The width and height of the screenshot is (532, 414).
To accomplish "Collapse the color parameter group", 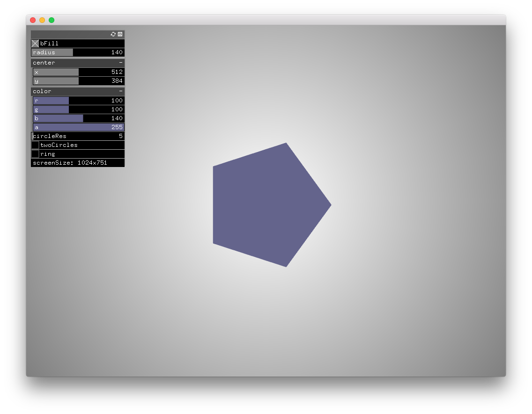I will point(121,91).
